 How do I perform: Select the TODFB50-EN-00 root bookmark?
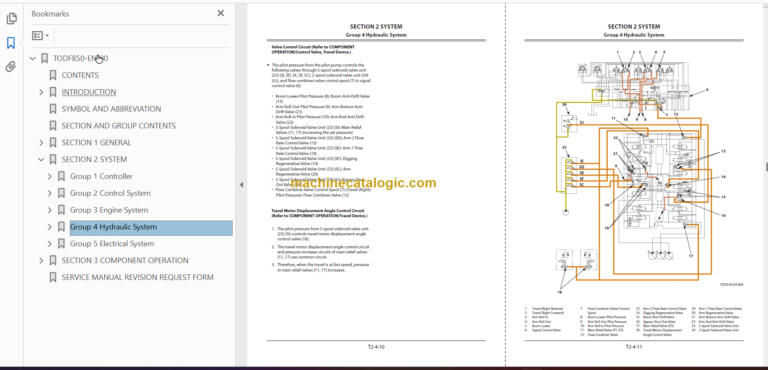coord(81,58)
